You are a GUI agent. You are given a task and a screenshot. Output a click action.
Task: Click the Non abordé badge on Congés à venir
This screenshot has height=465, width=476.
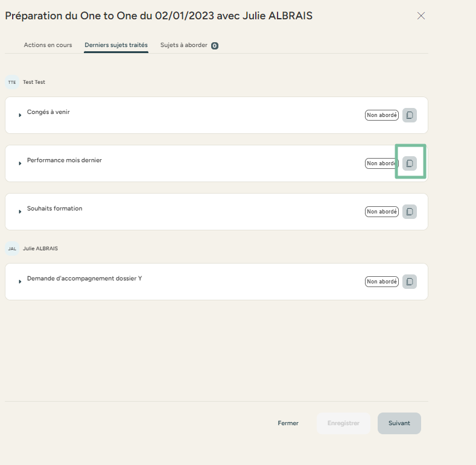click(x=381, y=115)
